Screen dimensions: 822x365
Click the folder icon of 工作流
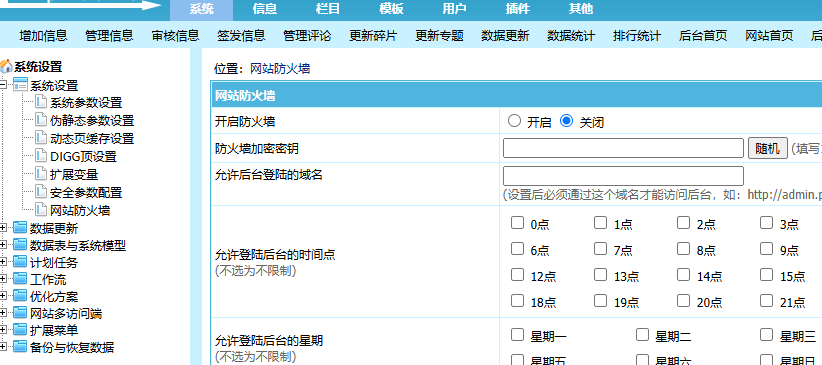tap(20, 279)
